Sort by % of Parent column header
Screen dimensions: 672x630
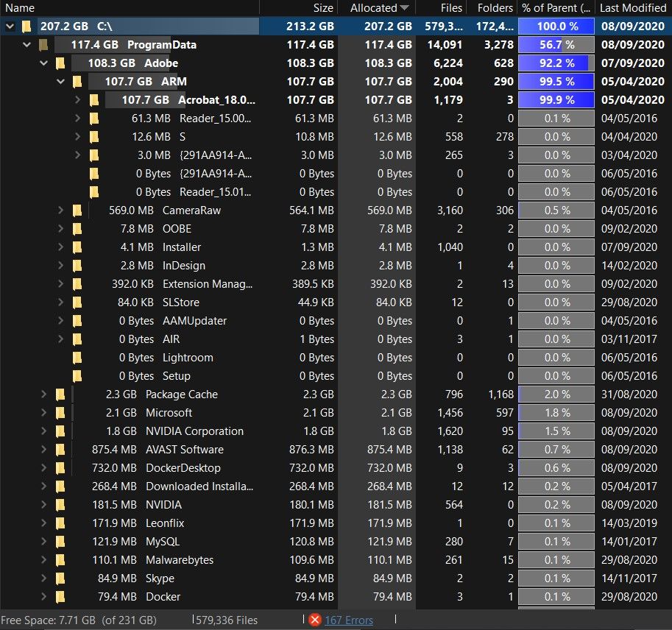tap(556, 7)
